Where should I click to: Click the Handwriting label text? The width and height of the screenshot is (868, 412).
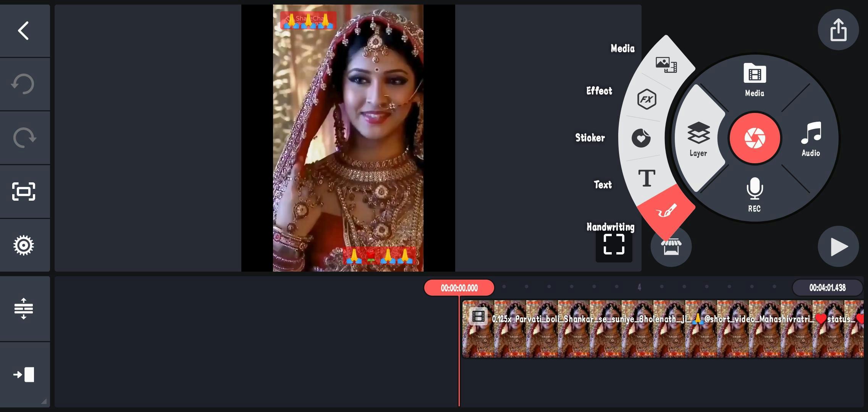[x=610, y=227]
